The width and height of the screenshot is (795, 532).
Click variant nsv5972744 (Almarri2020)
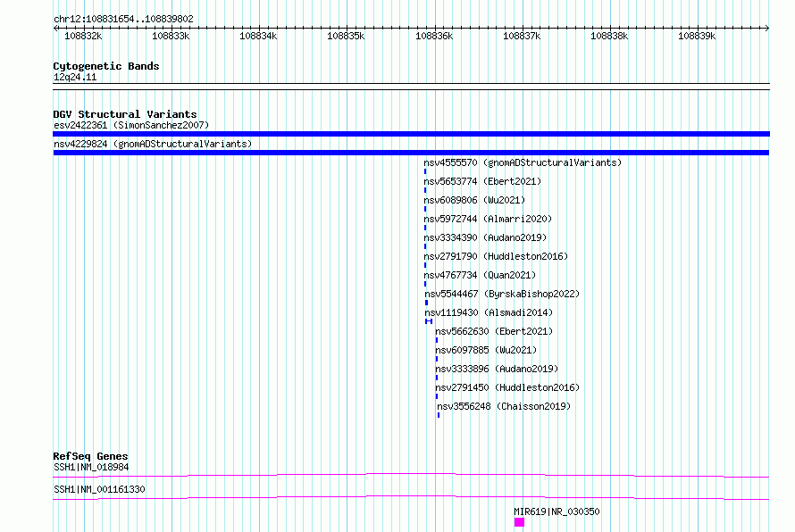(x=488, y=219)
